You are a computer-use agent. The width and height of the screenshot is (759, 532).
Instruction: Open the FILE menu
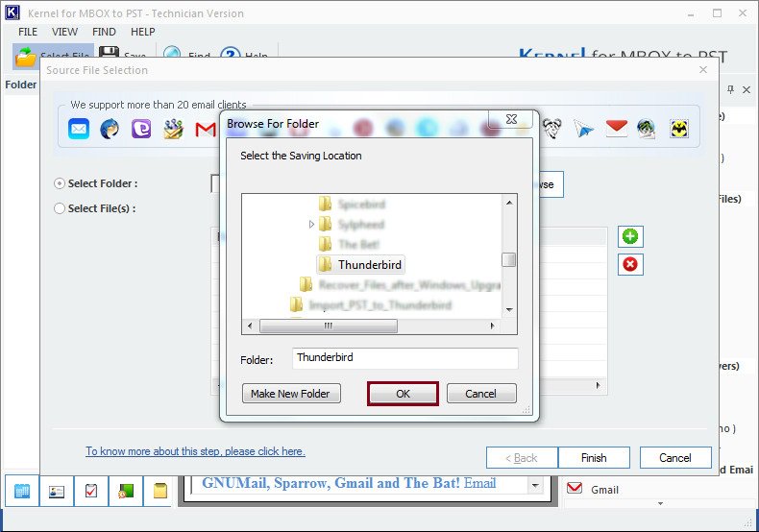coord(28,32)
